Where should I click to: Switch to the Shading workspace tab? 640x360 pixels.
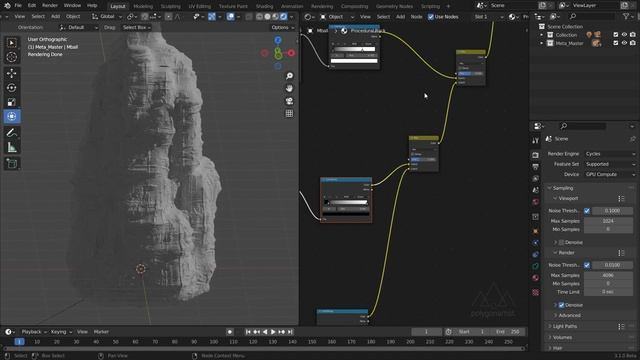pos(264,6)
